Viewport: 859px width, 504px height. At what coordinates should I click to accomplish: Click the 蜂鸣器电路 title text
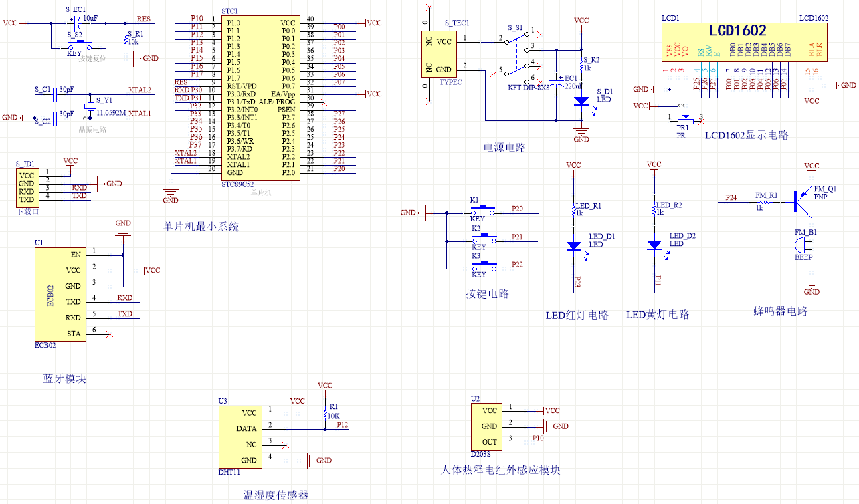click(x=780, y=311)
